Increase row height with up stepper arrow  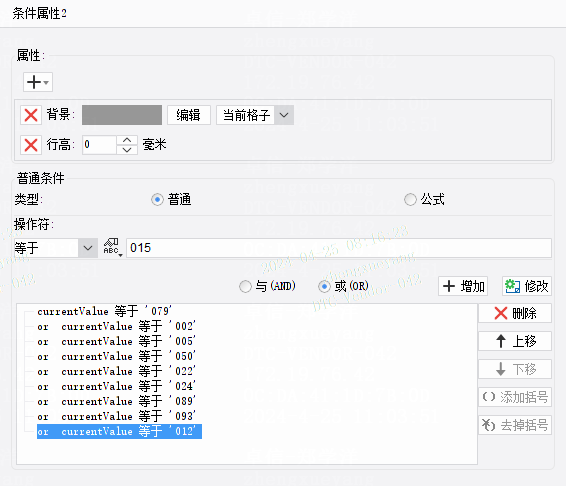[x=127, y=140]
